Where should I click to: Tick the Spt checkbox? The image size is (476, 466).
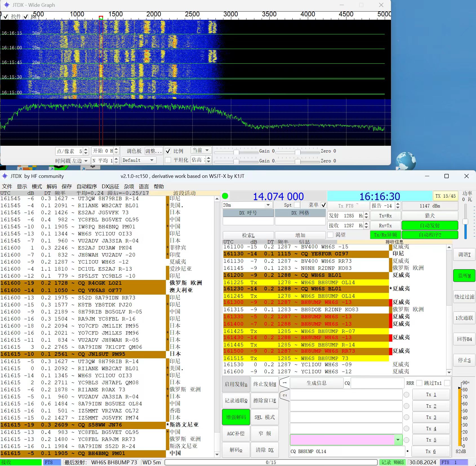(x=297, y=205)
